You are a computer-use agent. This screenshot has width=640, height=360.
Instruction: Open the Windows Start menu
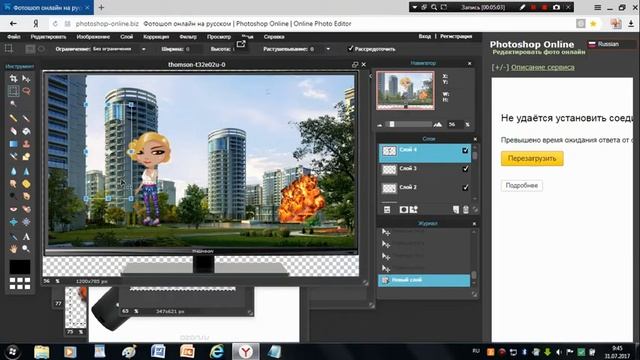12,351
